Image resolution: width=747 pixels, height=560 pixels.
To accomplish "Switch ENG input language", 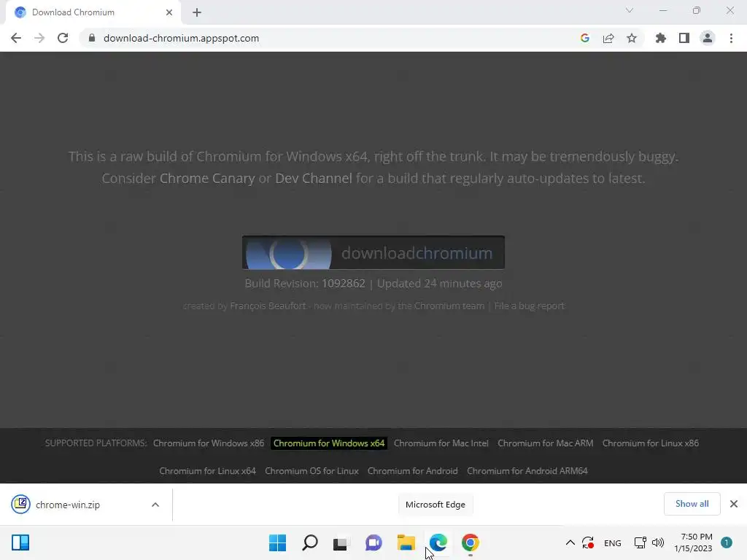I will [612, 542].
